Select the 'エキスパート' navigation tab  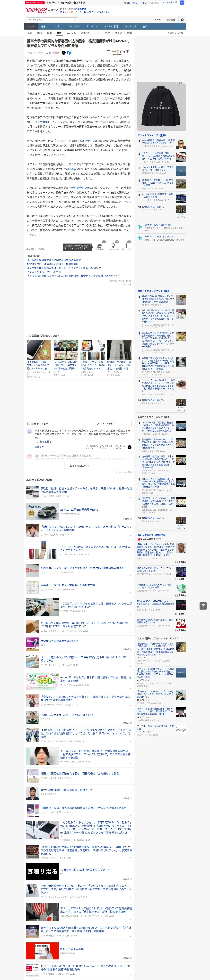point(72,27)
